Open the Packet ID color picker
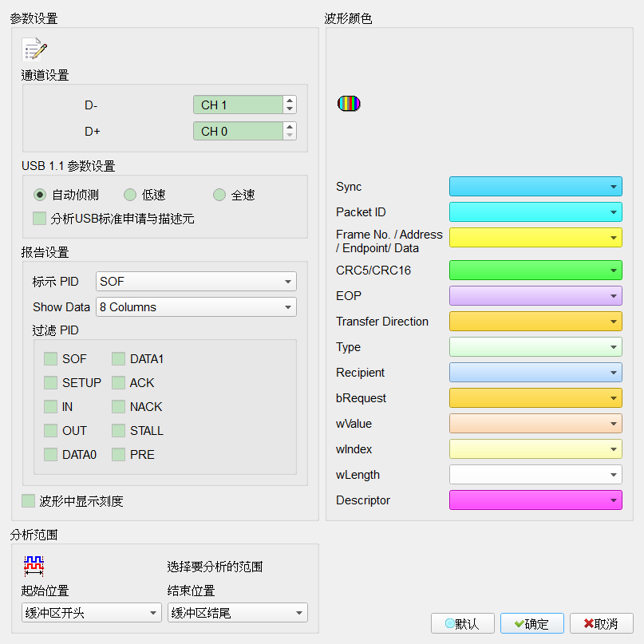This screenshot has height=644, width=644. coord(535,212)
